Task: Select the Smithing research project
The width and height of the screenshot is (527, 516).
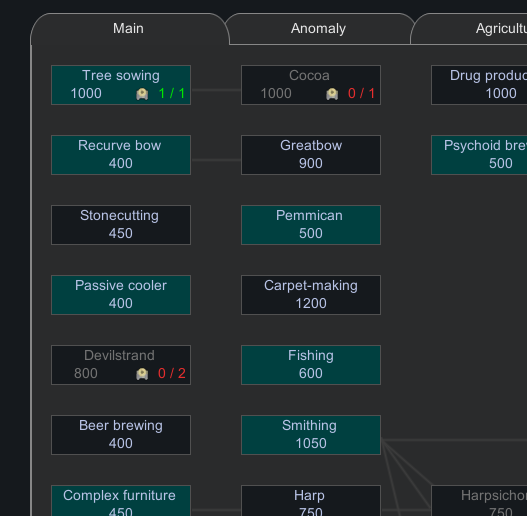Action: tap(311, 435)
